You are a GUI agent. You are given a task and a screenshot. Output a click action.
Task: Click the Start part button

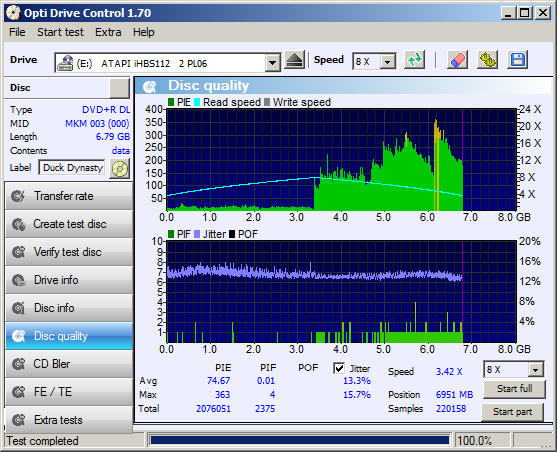click(x=513, y=412)
